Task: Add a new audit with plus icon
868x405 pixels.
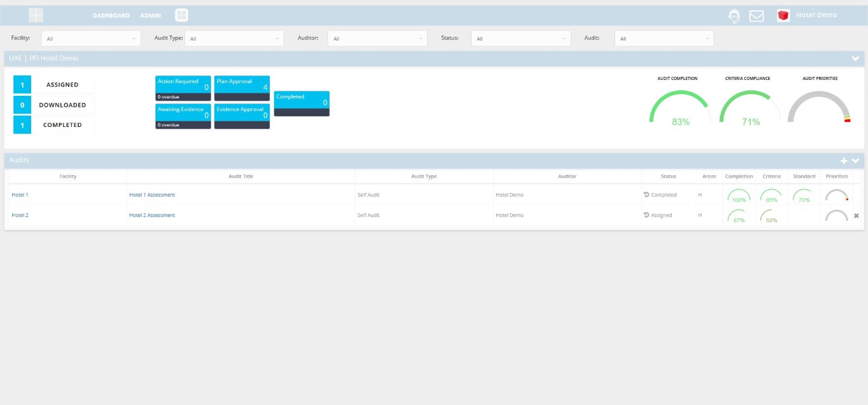Action: (844, 161)
